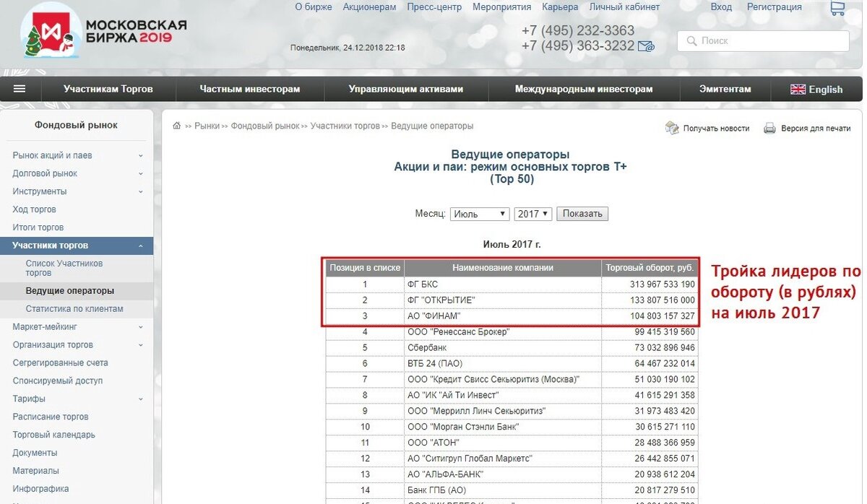Open Пресс-центр top link
The height and width of the screenshot is (504, 867).
[434, 7]
